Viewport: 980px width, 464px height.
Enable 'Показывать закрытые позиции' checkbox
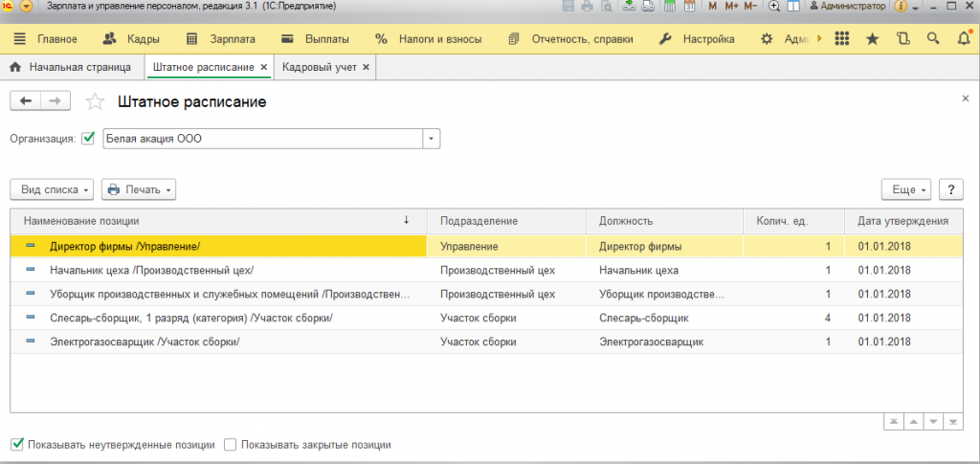click(230, 445)
